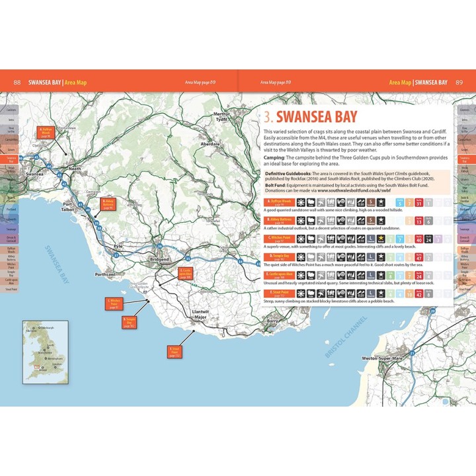Click the F. Stout Point callout on the map
This screenshot has height=476, width=476.
click(175, 352)
